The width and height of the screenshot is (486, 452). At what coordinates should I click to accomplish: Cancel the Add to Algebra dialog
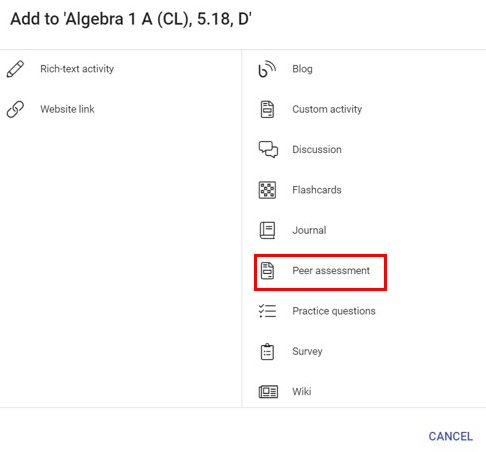[450, 436]
